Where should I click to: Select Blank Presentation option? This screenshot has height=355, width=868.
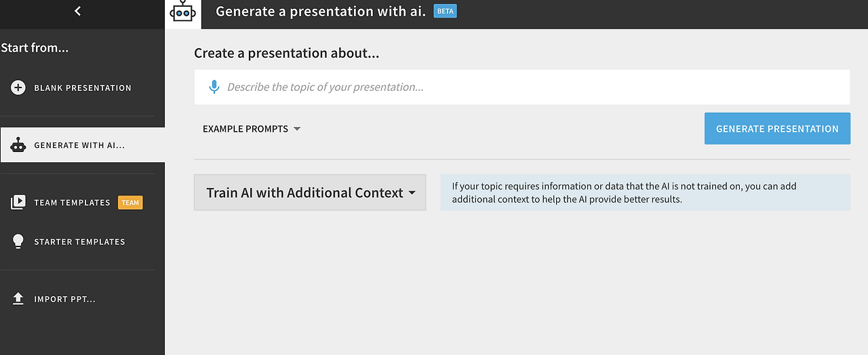pos(83,88)
